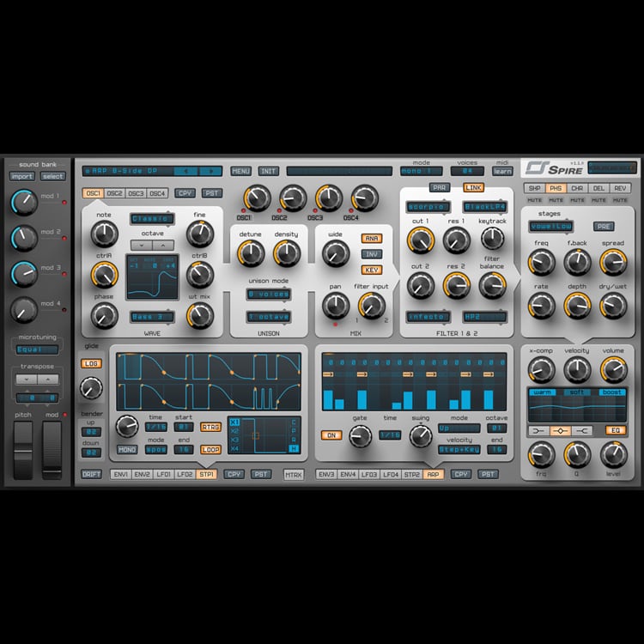Open the BlackLP4 filter mode dropdown
Viewport: 644px width, 644px height.
tap(485, 207)
